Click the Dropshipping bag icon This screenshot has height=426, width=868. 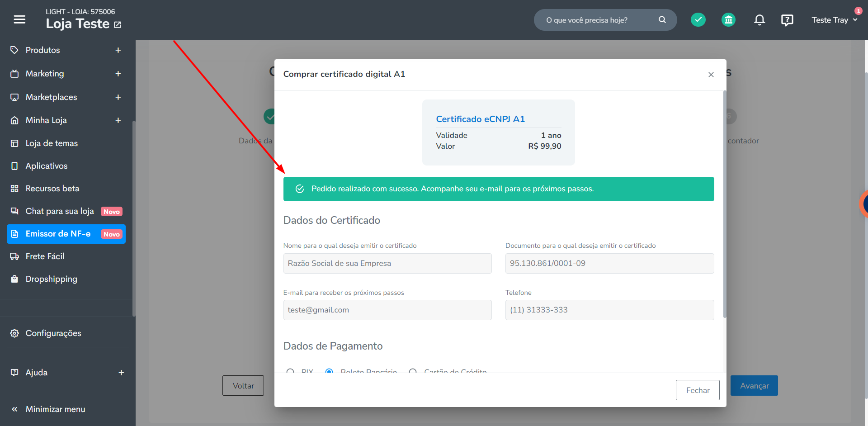(x=14, y=279)
